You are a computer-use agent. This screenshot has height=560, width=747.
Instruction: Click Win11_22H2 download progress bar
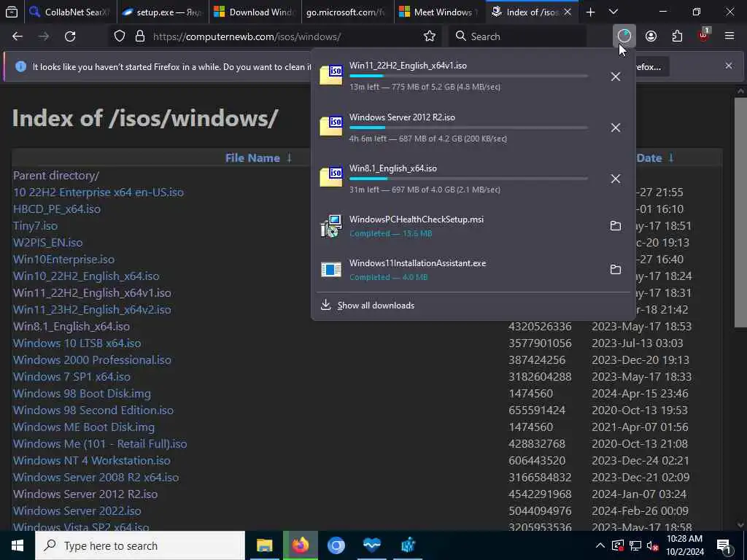tap(468, 76)
